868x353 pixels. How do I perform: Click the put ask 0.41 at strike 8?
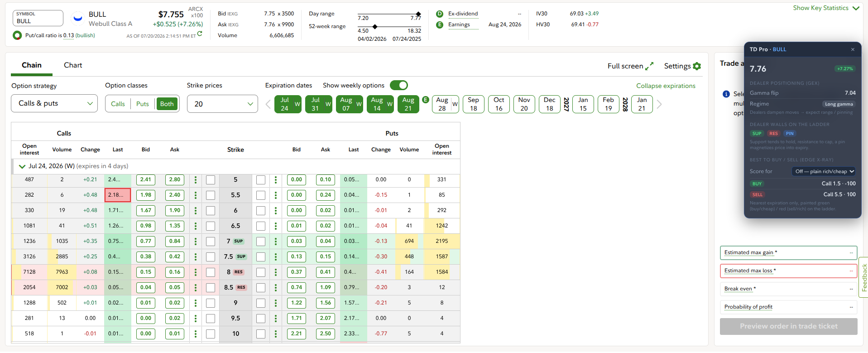point(326,272)
